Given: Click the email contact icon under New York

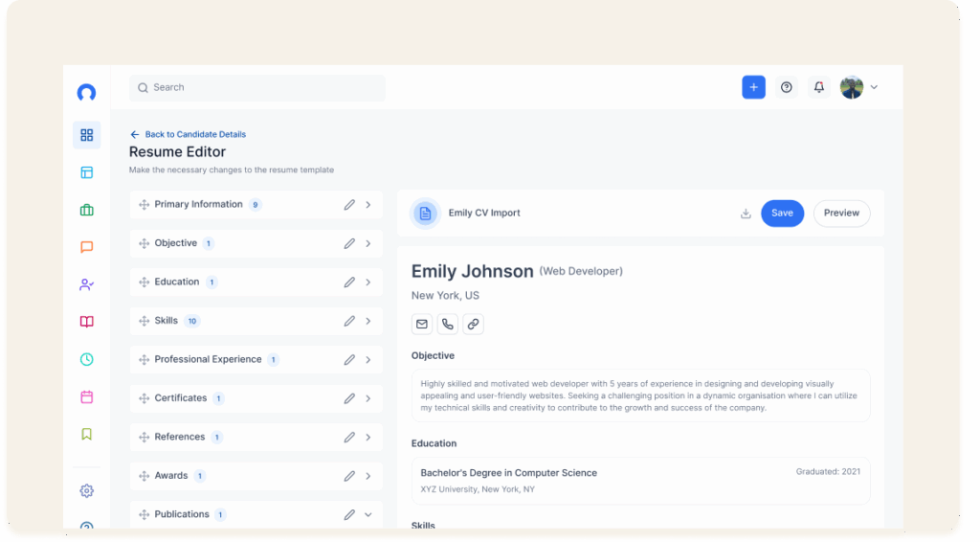Looking at the screenshot, I should point(422,324).
